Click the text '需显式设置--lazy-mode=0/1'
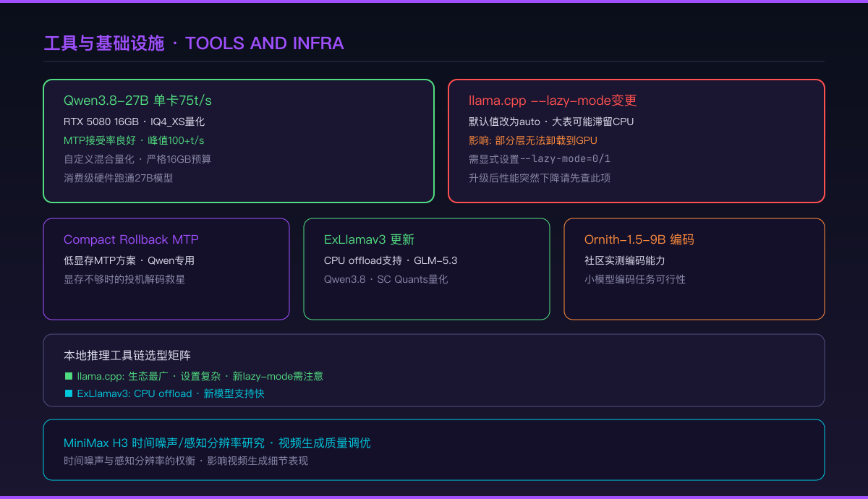The height and width of the screenshot is (499, 868). 540,159
